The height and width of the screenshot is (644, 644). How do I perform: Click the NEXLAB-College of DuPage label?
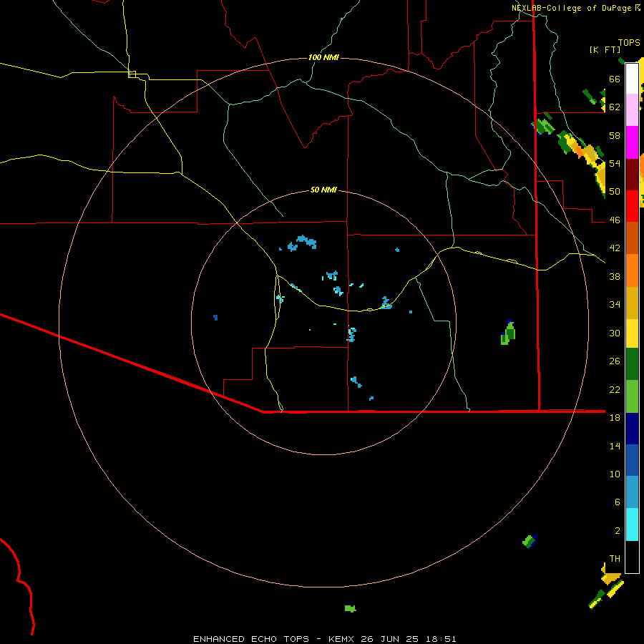(575, 8)
